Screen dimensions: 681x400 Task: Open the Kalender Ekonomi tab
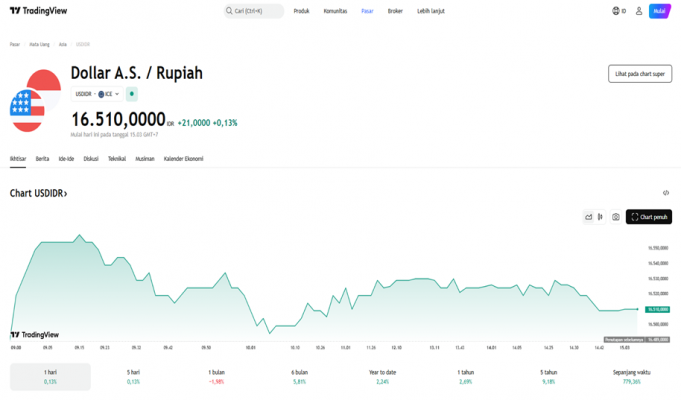183,159
